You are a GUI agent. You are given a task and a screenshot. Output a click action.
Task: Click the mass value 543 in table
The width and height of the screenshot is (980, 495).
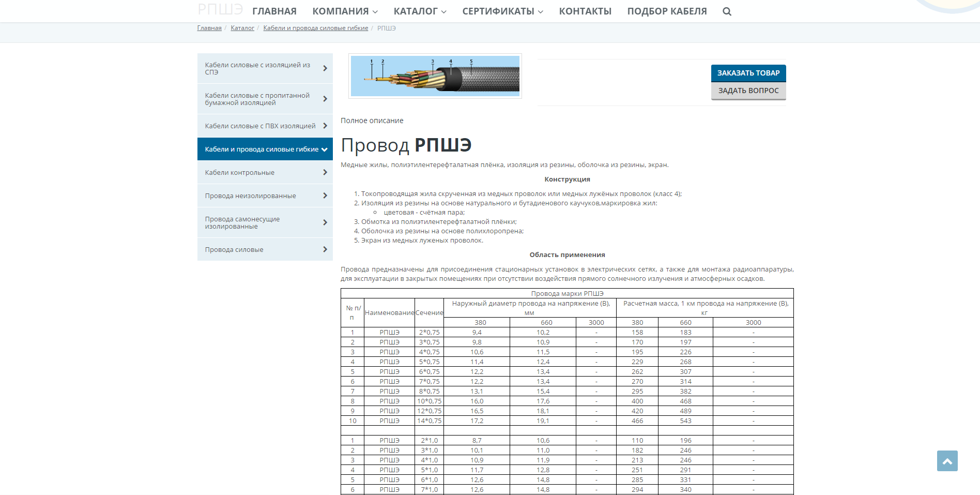click(x=685, y=421)
